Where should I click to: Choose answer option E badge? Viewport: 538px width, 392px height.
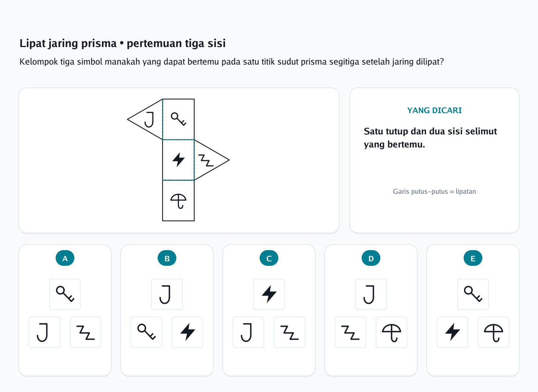click(x=473, y=258)
